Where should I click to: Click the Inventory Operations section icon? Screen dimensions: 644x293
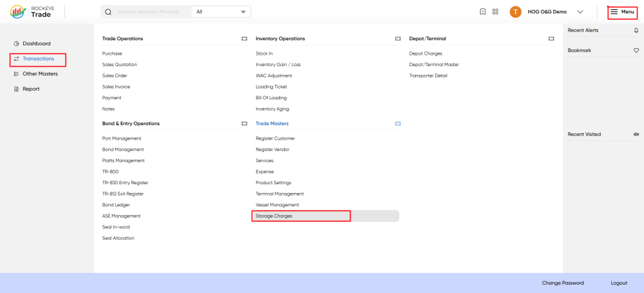click(397, 38)
